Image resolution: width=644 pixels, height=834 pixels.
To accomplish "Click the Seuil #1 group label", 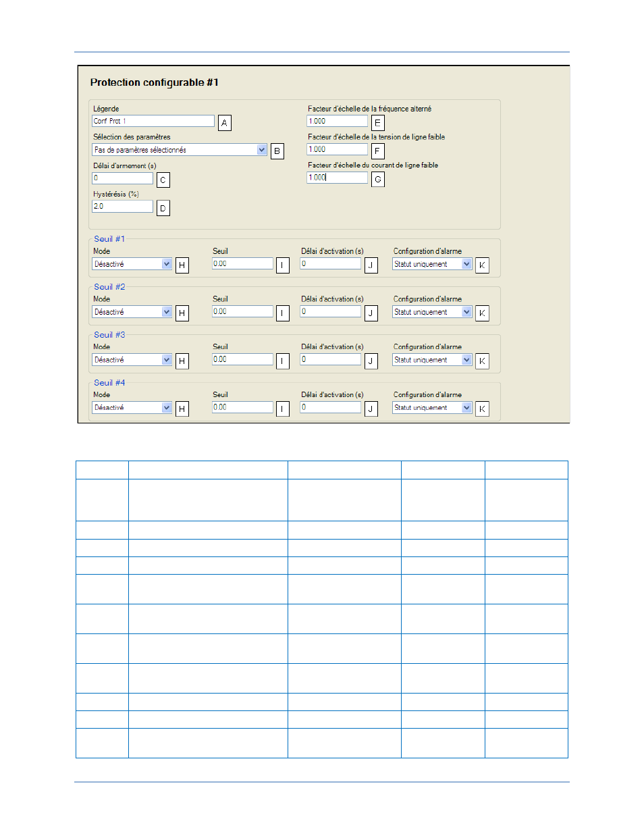I will (109, 239).
